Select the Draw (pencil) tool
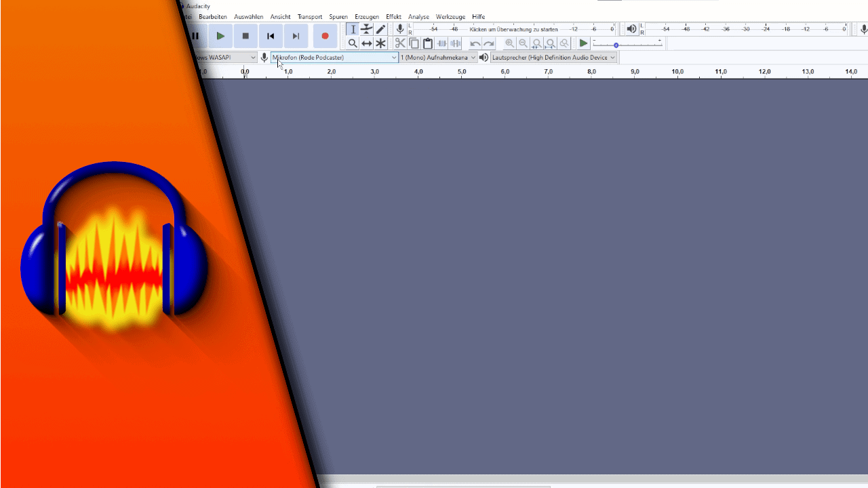This screenshot has height=488, width=868. coord(381,29)
